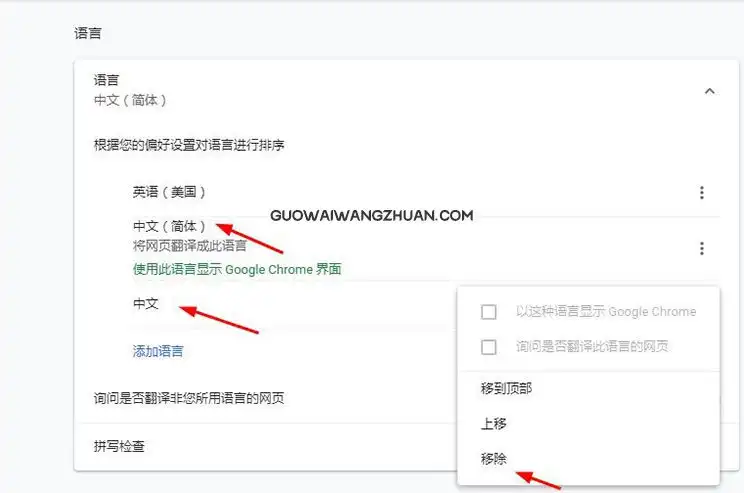This screenshot has width=744, height=493.
Task: Open more actions for 中文（简体）
Action: click(x=702, y=248)
